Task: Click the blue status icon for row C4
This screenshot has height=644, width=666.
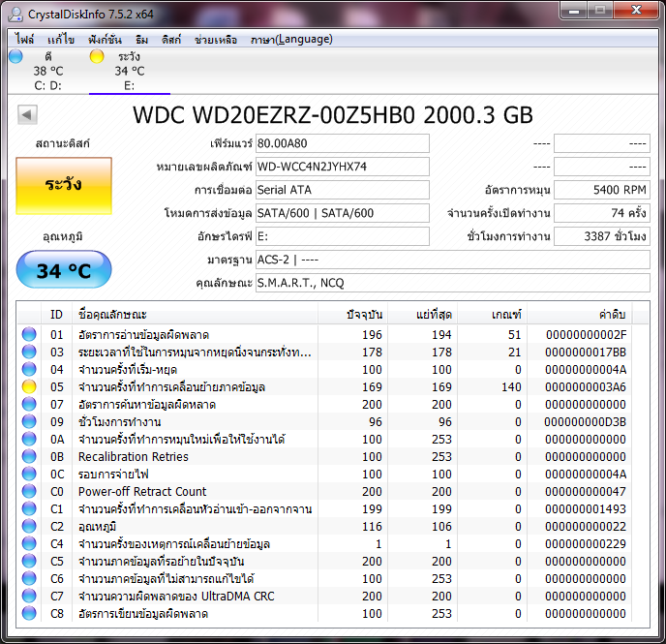Action: (x=29, y=543)
